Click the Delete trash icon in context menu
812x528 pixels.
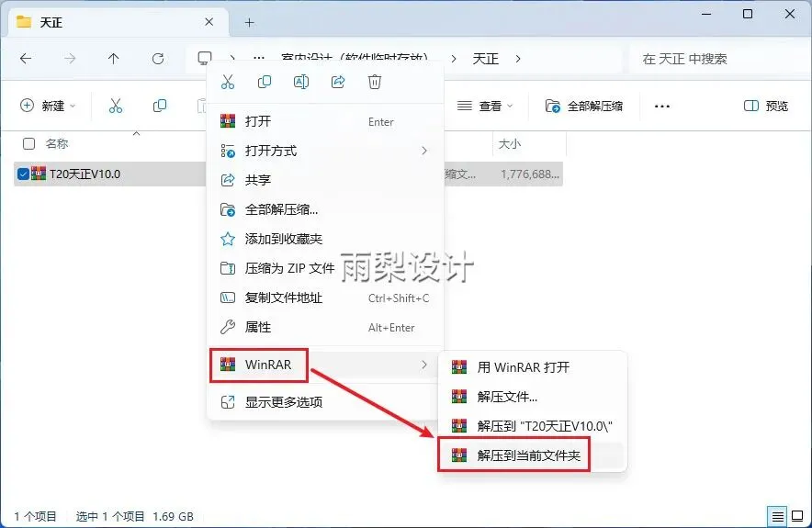[x=375, y=82]
